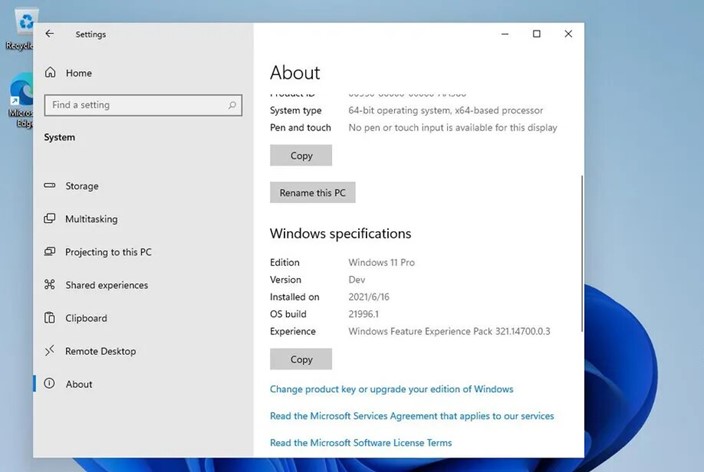
Task: Copy the Windows specifications
Action: [301, 359]
